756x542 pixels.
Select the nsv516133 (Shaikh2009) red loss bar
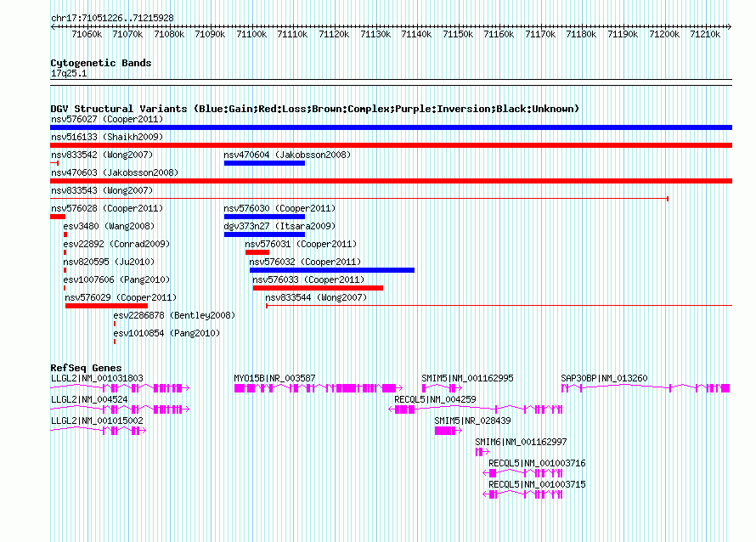391,145
